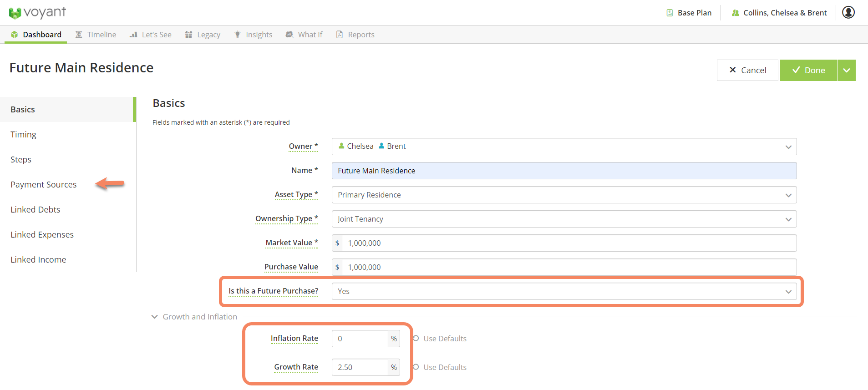Collapse the Growth and Inflation section
The height and width of the screenshot is (390, 868).
(155, 317)
